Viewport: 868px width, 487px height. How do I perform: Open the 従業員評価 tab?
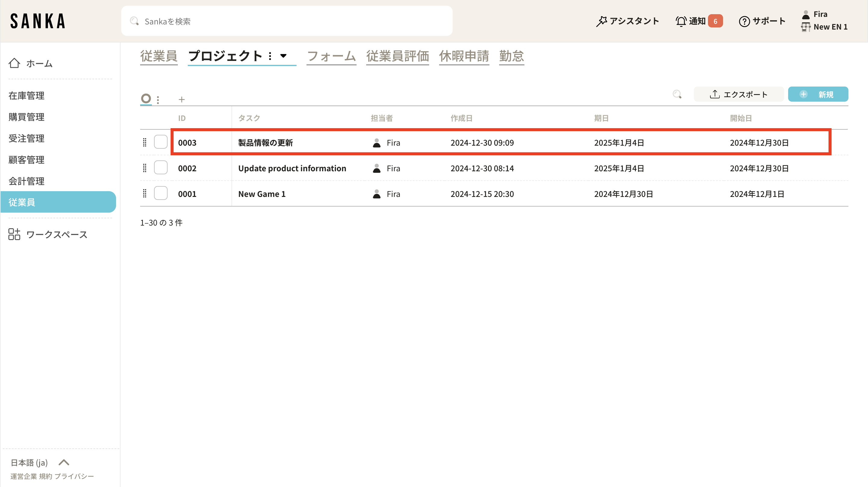click(x=398, y=56)
